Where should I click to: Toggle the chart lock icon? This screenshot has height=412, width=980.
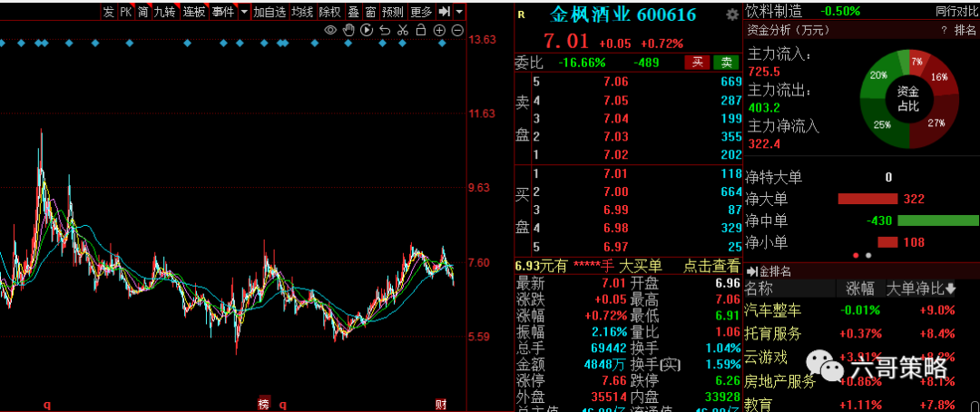point(421,30)
